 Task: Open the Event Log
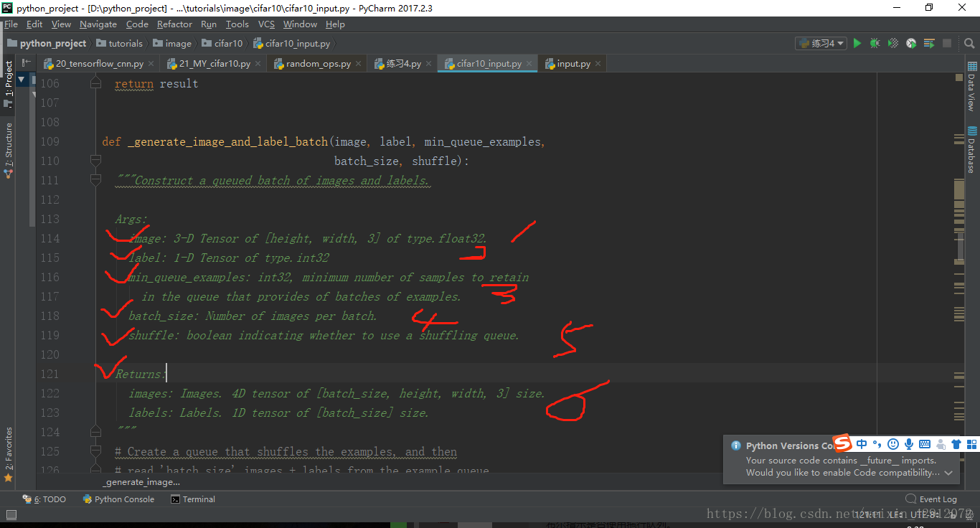pos(931,499)
